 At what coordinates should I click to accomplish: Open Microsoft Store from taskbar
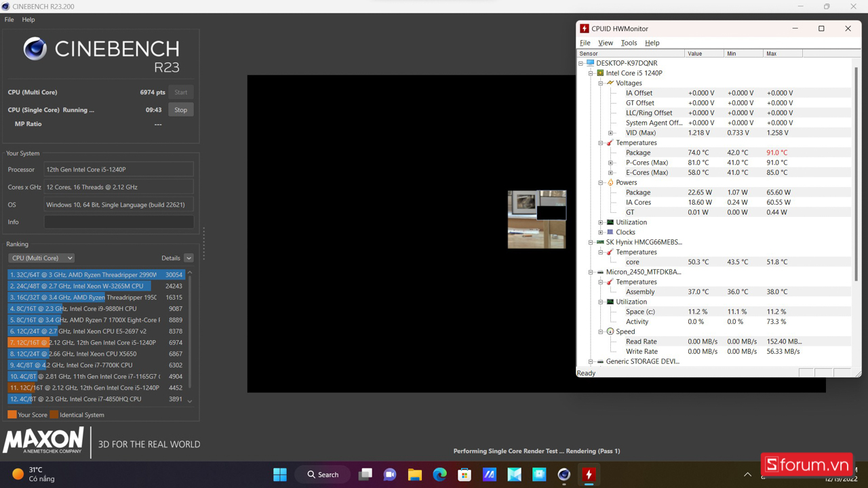tap(465, 474)
